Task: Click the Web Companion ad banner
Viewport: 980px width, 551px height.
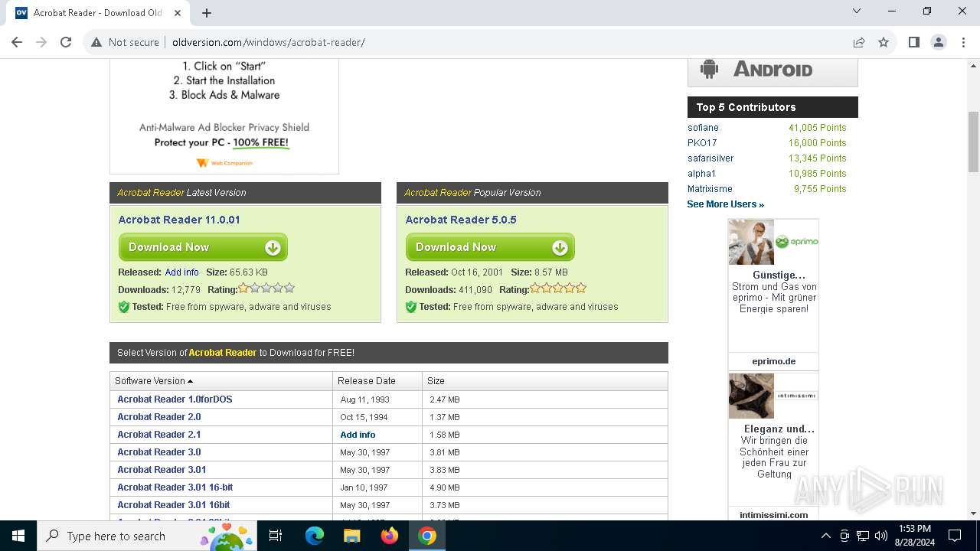Action: click(x=224, y=115)
